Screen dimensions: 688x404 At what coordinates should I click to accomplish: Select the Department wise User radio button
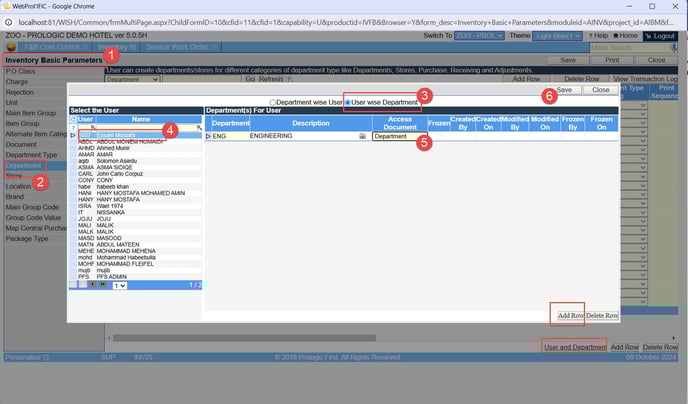[274, 102]
